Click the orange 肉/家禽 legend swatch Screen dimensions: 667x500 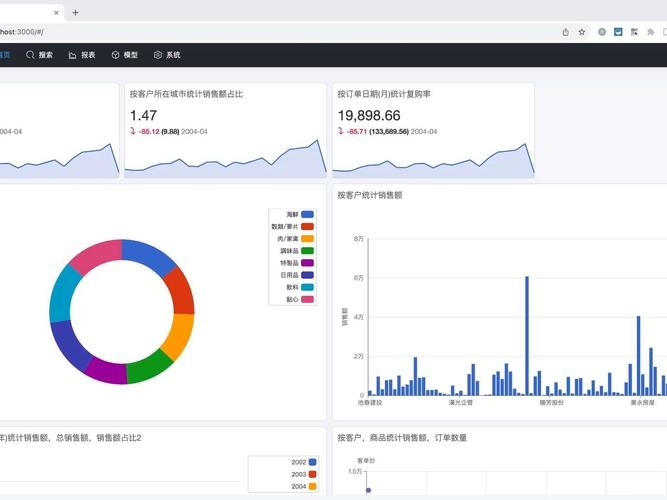(x=308, y=239)
